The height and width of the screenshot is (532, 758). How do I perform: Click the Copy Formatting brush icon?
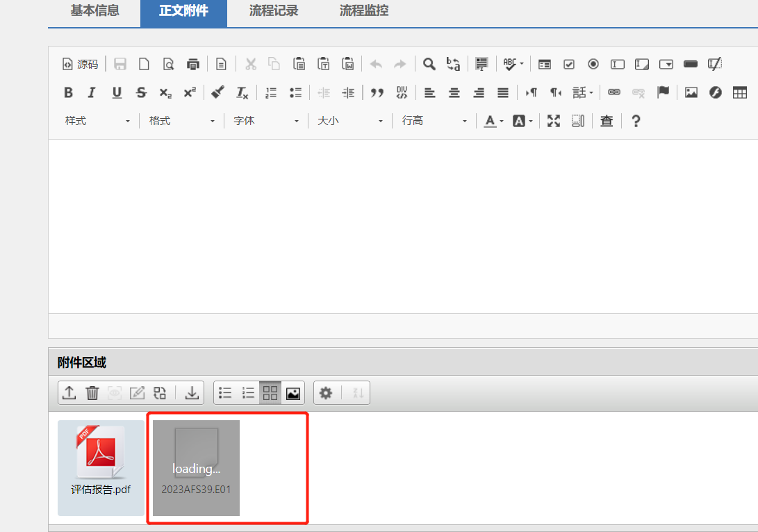coord(217,92)
